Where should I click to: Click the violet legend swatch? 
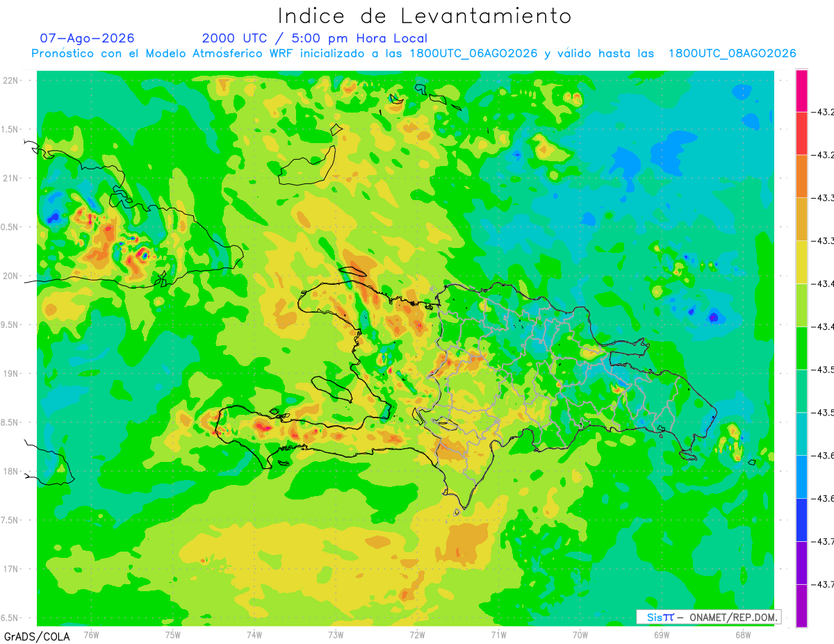pyautogui.click(x=801, y=563)
